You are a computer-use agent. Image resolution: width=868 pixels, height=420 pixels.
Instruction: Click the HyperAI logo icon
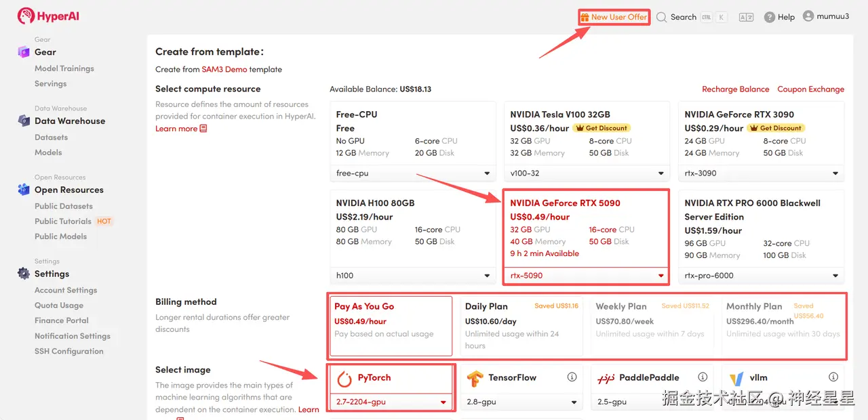coord(26,16)
